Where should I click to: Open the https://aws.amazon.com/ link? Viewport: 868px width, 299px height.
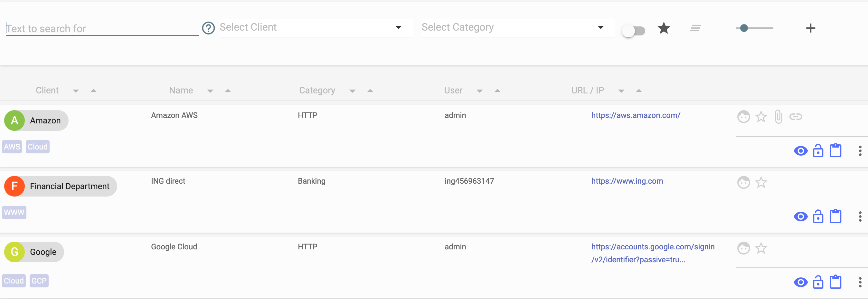click(636, 115)
